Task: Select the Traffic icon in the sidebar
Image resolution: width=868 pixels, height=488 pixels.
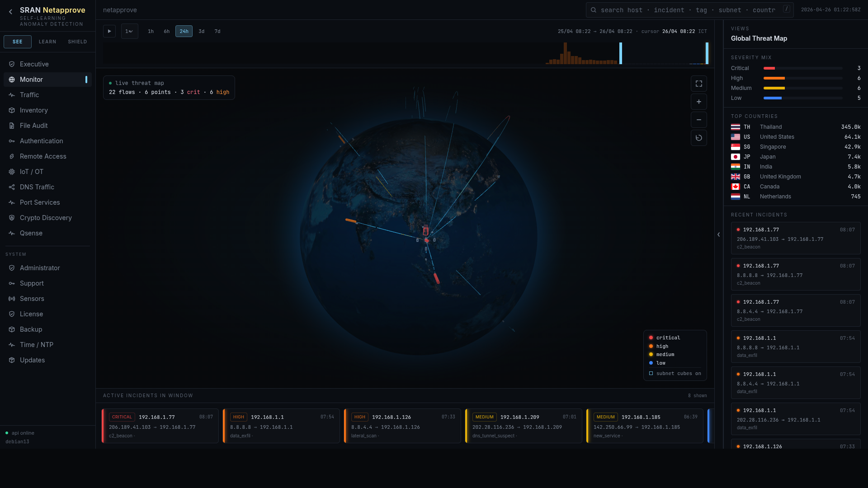Action: 11,95
